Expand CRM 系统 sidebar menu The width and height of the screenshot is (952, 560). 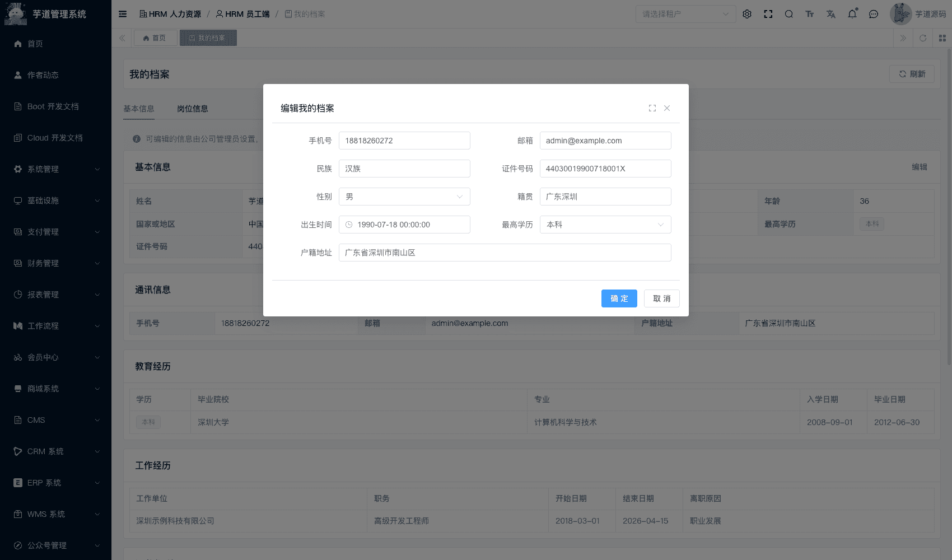pyautogui.click(x=56, y=451)
